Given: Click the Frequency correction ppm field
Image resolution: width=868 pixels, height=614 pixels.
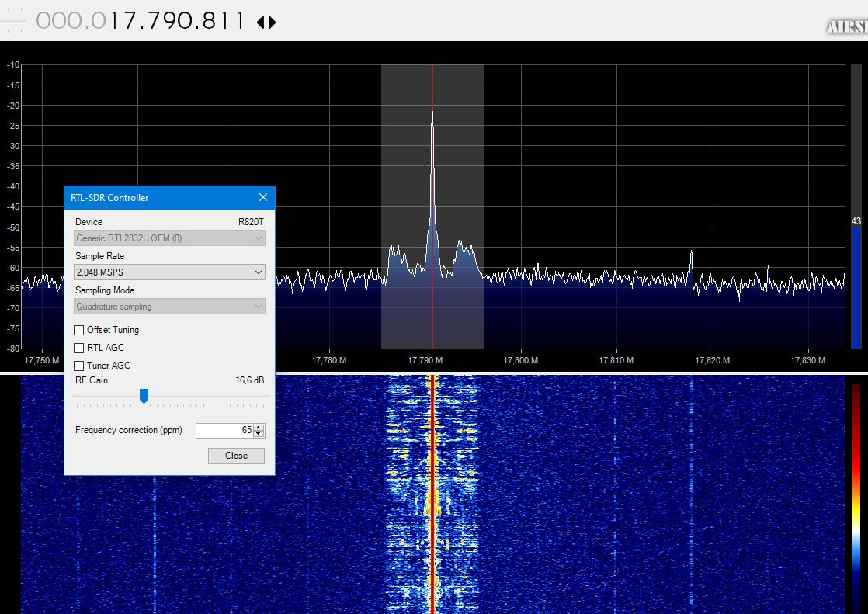Looking at the screenshot, I should pos(224,430).
